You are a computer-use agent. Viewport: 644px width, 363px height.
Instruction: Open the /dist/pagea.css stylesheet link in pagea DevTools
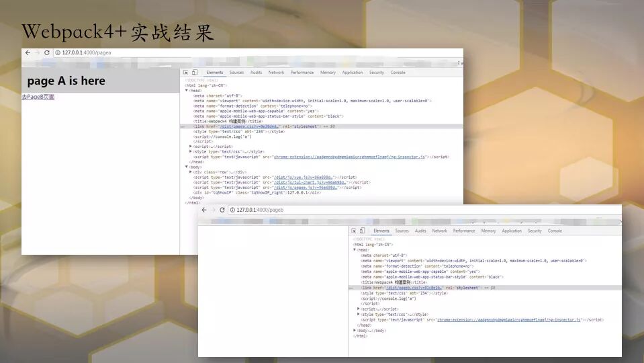[x=249, y=126]
